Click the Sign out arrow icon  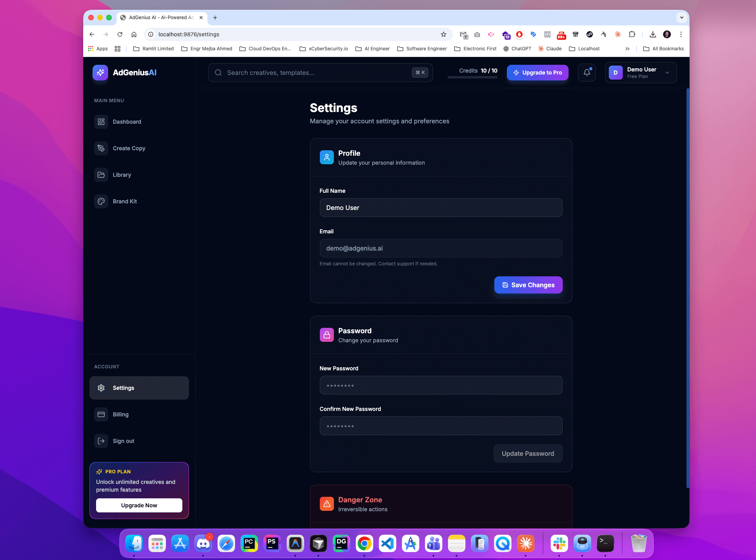pos(101,441)
